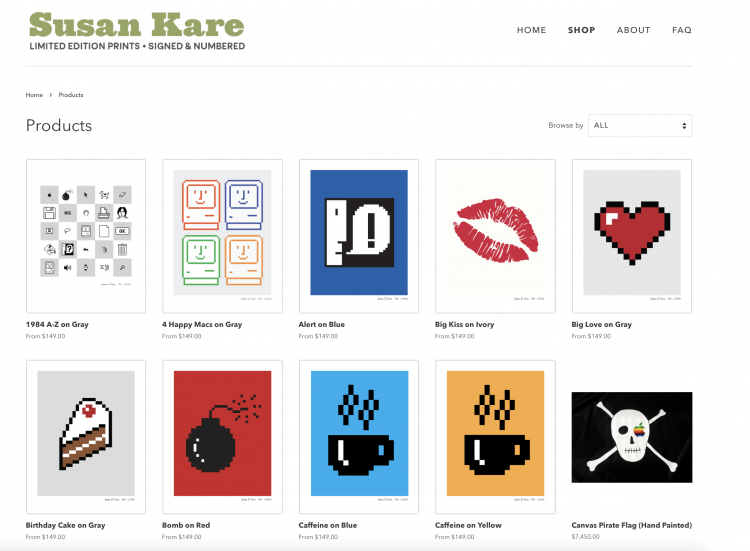Open the Caffeine on Blue cup image
750x551 pixels.
359,437
